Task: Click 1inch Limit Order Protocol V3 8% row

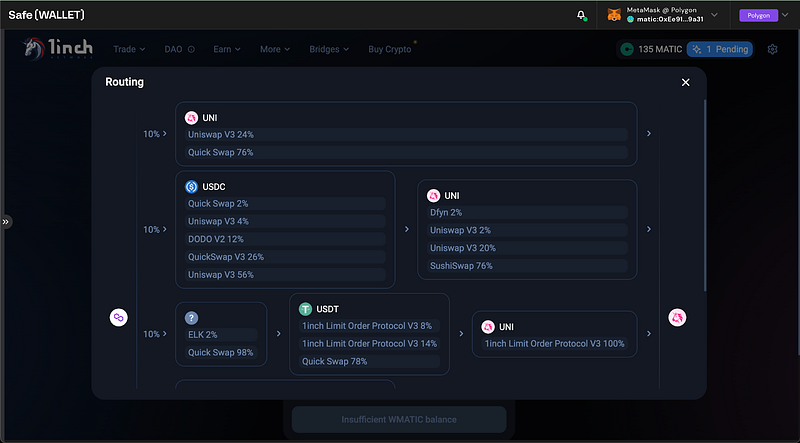Action: pos(369,326)
